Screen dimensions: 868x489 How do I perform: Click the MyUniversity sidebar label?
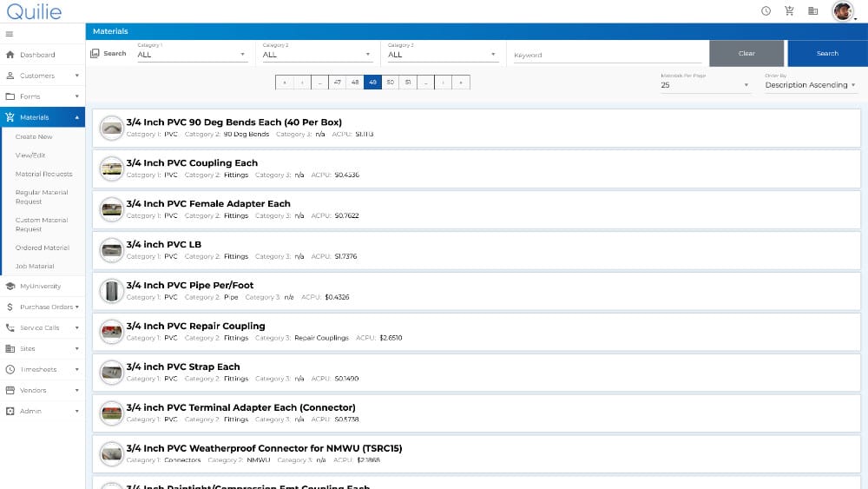[x=41, y=287]
